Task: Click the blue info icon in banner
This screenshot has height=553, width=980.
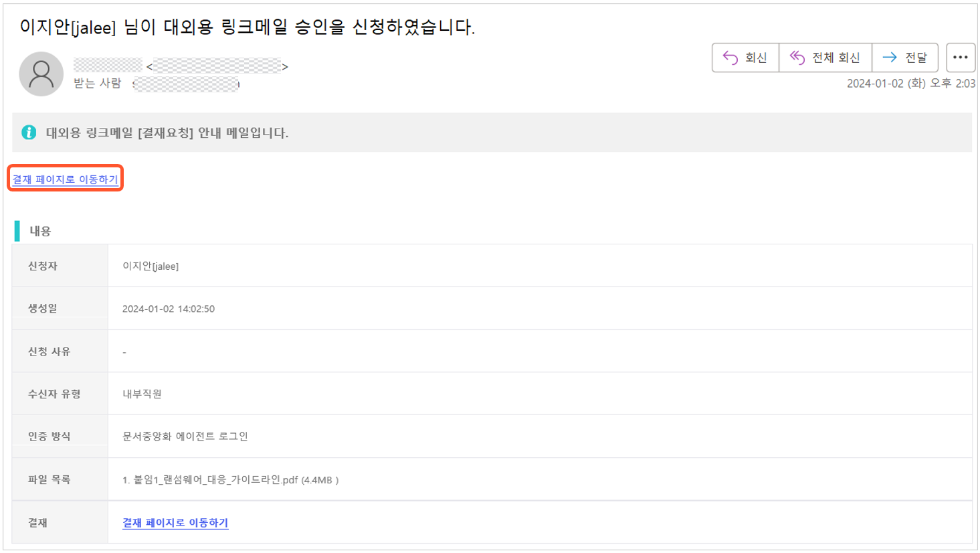Action: tap(29, 133)
